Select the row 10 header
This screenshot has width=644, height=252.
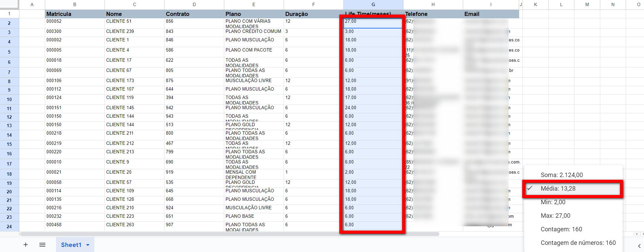click(9, 99)
